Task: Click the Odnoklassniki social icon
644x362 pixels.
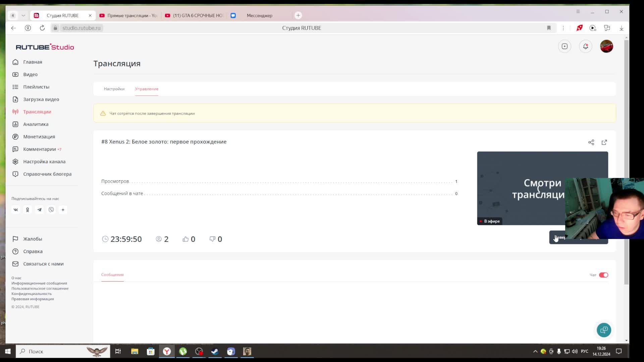Action: click(28, 210)
